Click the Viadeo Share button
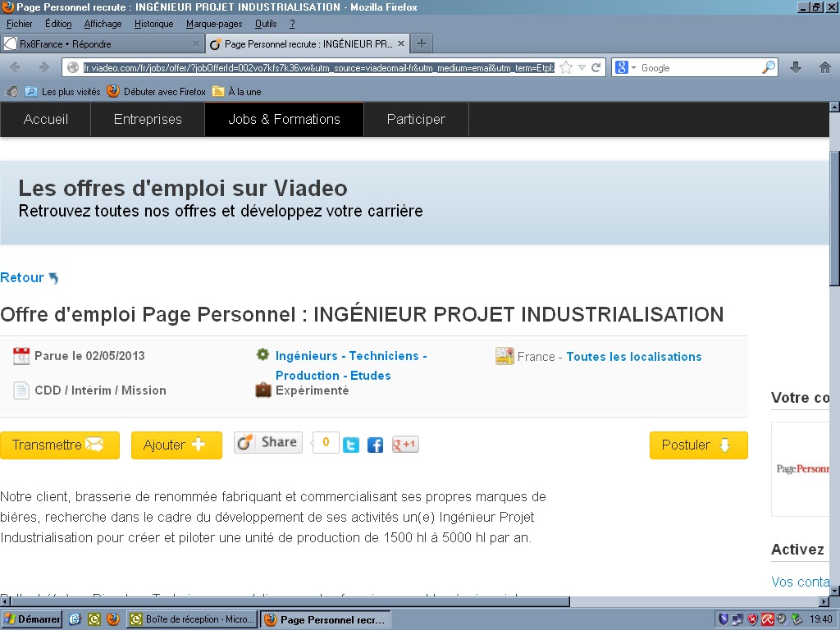 tap(268, 443)
